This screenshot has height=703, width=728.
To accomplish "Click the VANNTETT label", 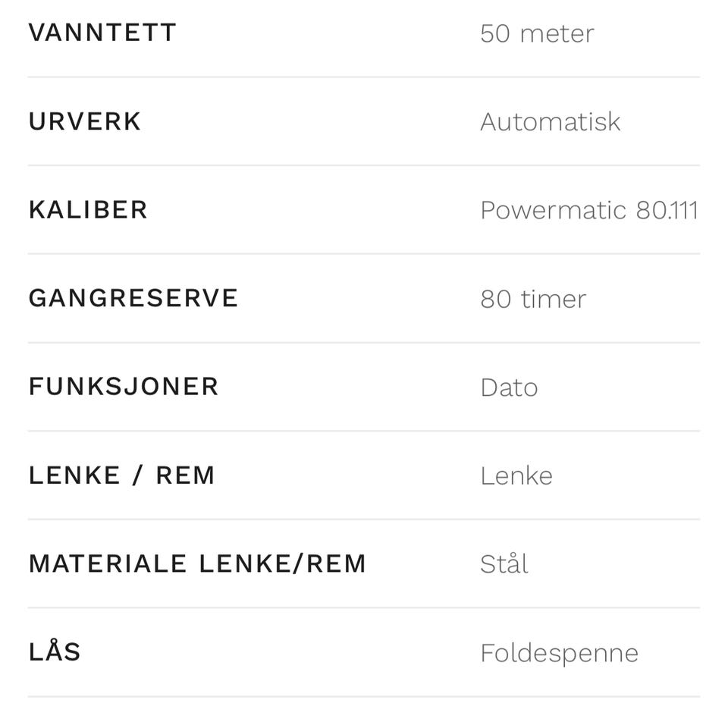I will 102,33.
